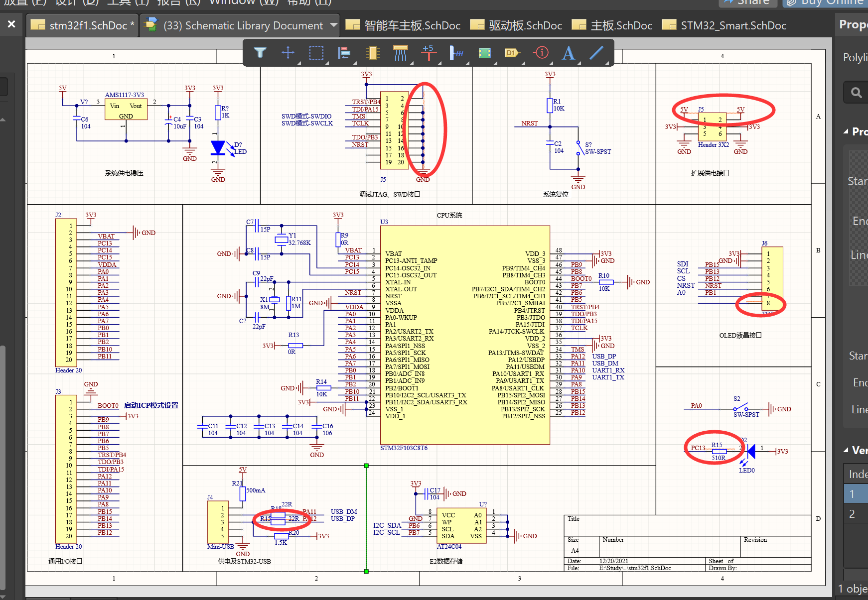Activate the rectangular selection tool
This screenshot has width=868, height=600.
click(x=316, y=52)
